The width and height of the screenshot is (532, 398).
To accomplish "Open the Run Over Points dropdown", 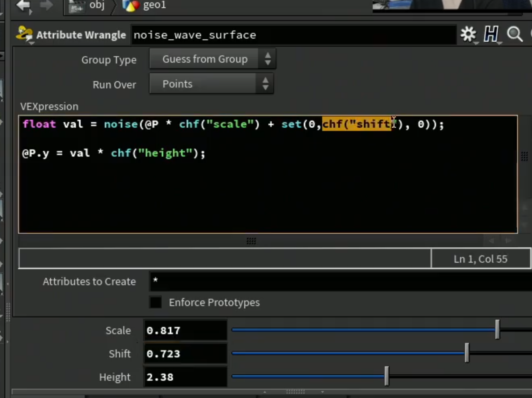I will click(211, 84).
